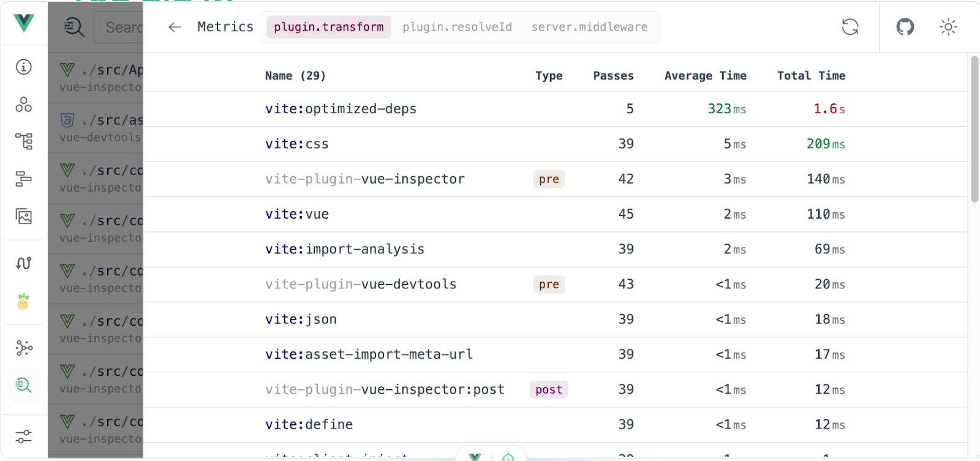Select the vite:css plugin name
The height and width of the screenshot is (461, 980).
(x=297, y=144)
